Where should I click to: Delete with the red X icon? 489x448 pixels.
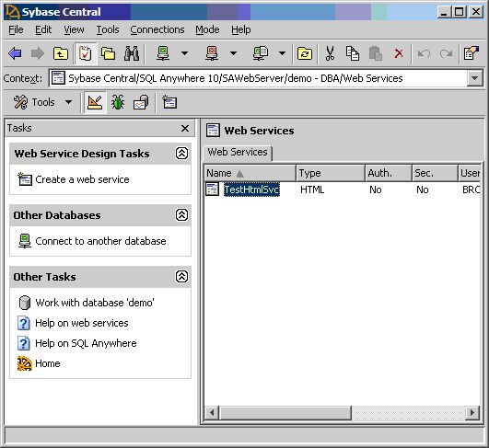[x=399, y=53]
